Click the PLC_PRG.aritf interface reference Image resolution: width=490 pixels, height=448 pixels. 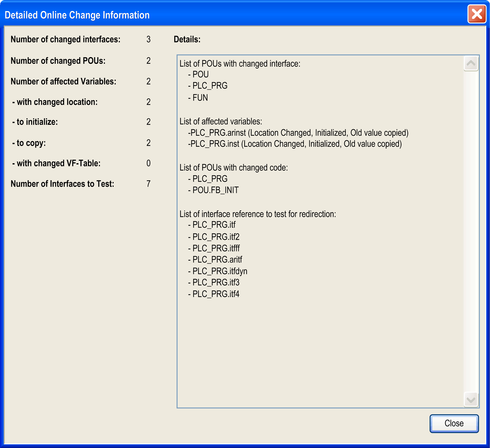pos(217,260)
